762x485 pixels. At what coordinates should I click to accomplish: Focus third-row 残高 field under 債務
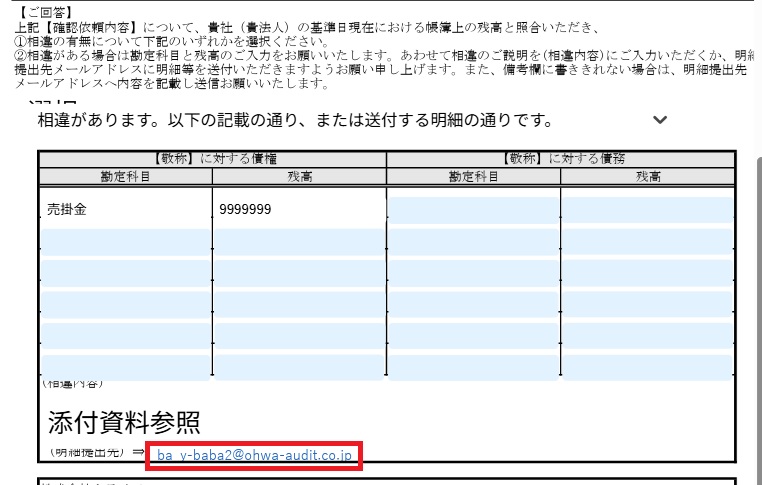pyautogui.click(x=647, y=273)
